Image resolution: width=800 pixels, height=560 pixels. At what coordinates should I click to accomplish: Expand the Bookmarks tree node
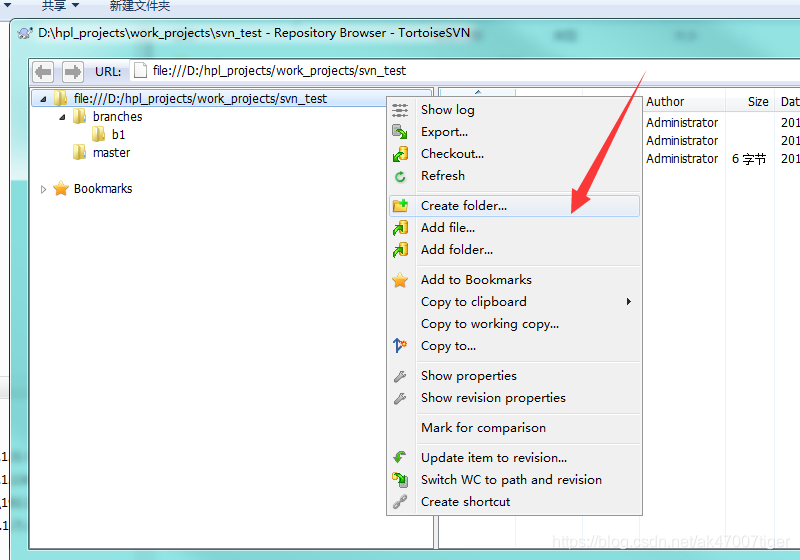tap(43, 189)
